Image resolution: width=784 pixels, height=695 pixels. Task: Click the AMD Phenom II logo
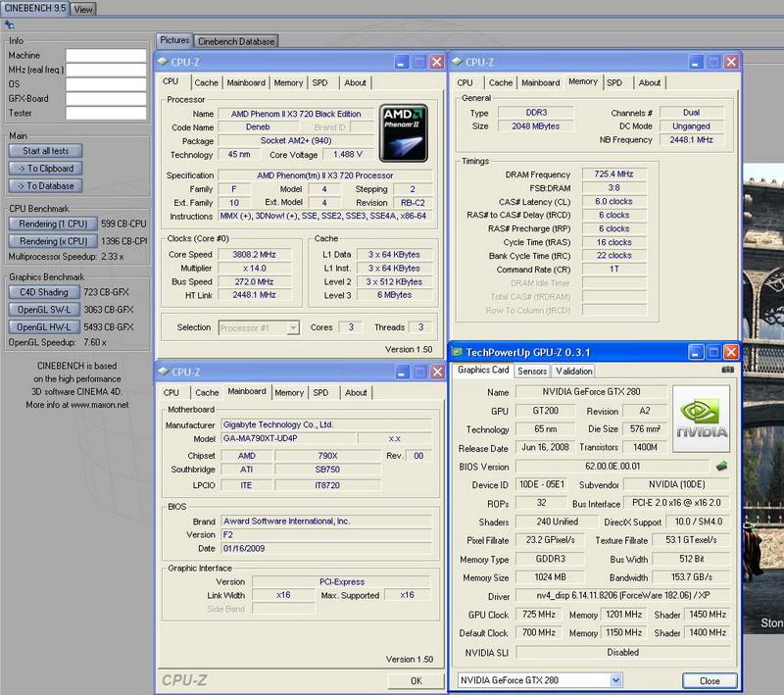403,131
